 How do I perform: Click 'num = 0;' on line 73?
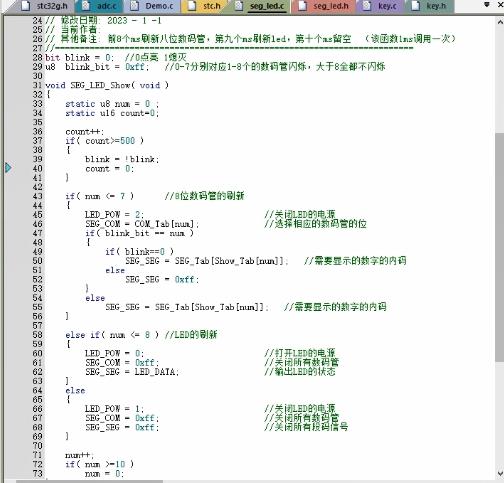pyautogui.click(x=104, y=473)
